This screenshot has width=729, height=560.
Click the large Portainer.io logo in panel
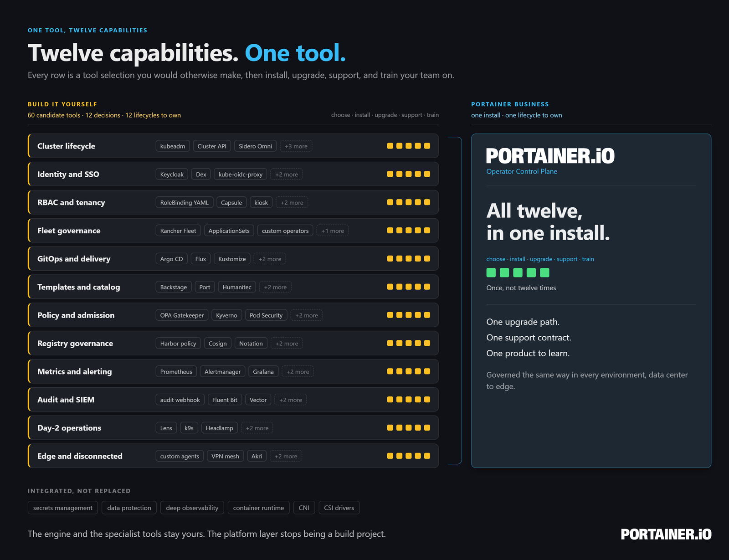pyautogui.click(x=550, y=156)
